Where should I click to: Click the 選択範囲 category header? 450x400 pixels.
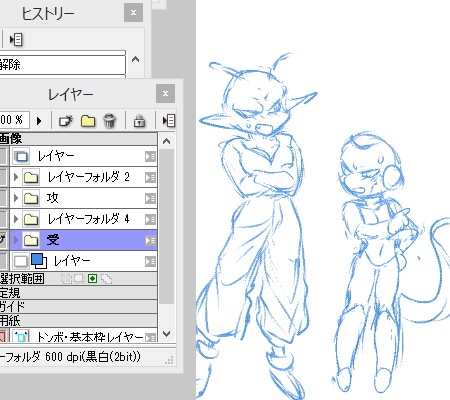pyautogui.click(x=78, y=278)
